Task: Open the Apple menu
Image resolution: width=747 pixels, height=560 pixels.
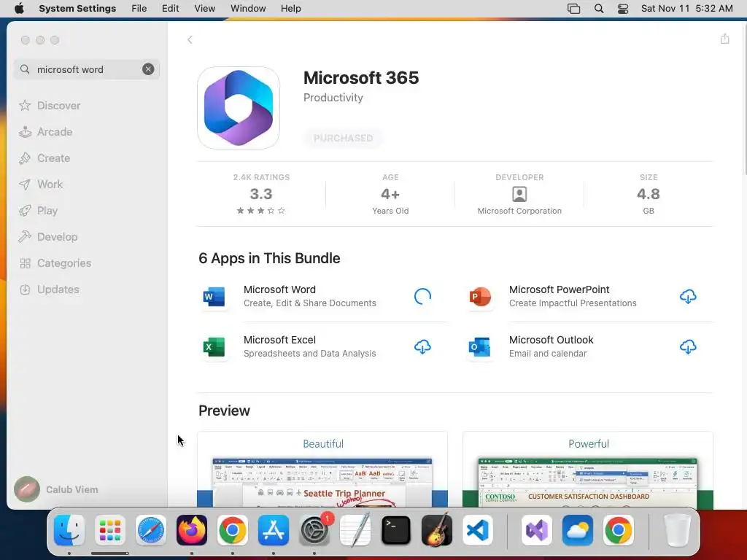Action: [19, 9]
